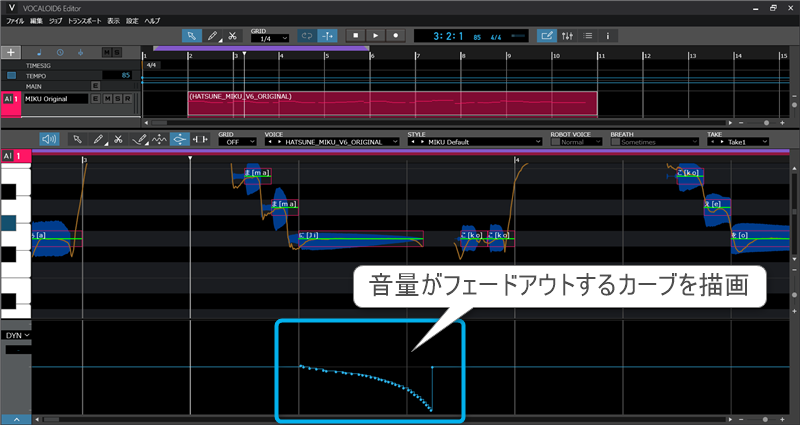Solo the MIKU Original track
Image resolution: width=800 pixels, height=425 pixels.
tap(117, 98)
